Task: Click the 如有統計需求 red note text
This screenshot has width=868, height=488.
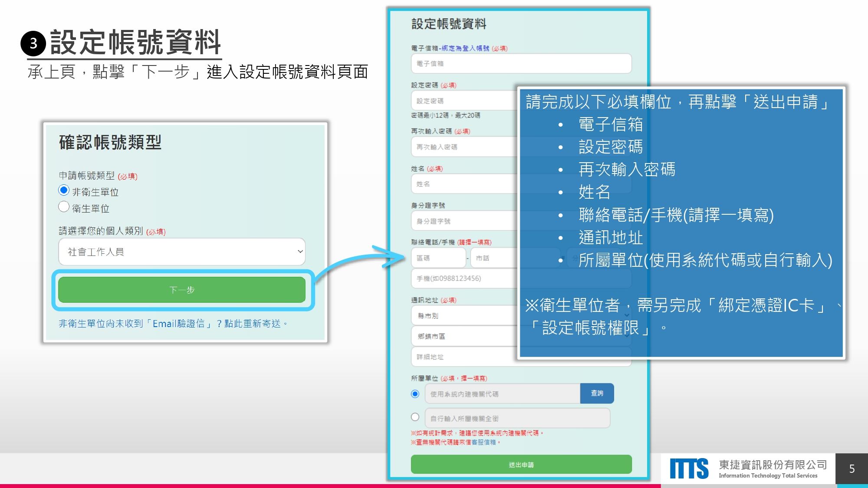Action: 477,433
